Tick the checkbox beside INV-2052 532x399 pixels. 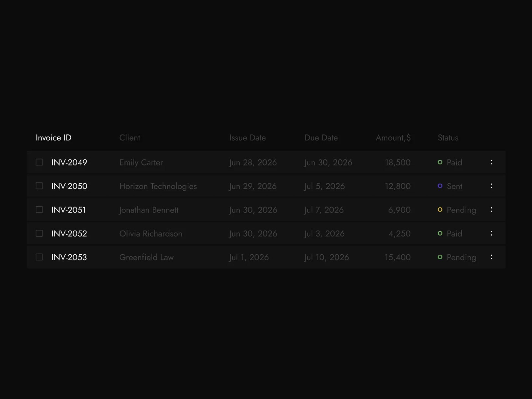[x=39, y=233]
